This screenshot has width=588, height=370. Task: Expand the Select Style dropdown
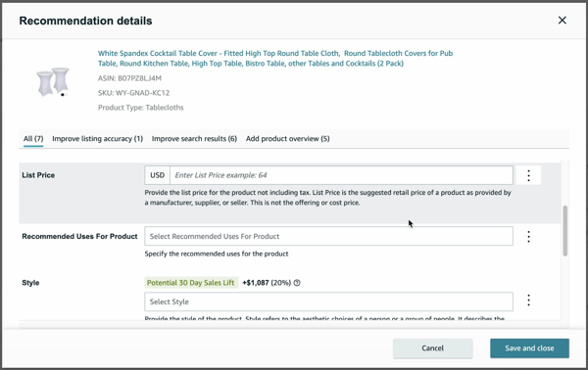click(329, 301)
